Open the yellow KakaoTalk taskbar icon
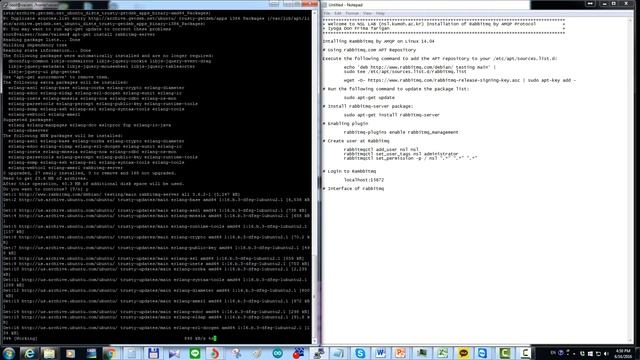The width and height of the screenshot is (640, 360). coord(463,353)
